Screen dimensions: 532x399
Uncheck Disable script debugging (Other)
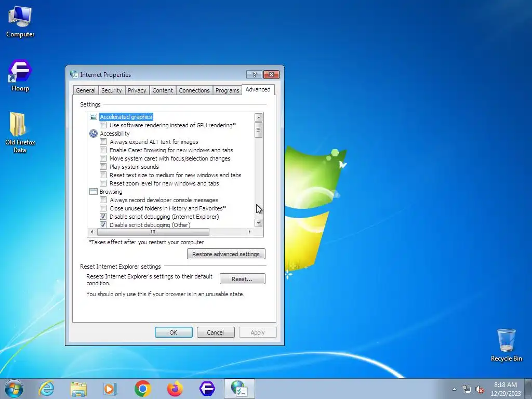coord(103,224)
